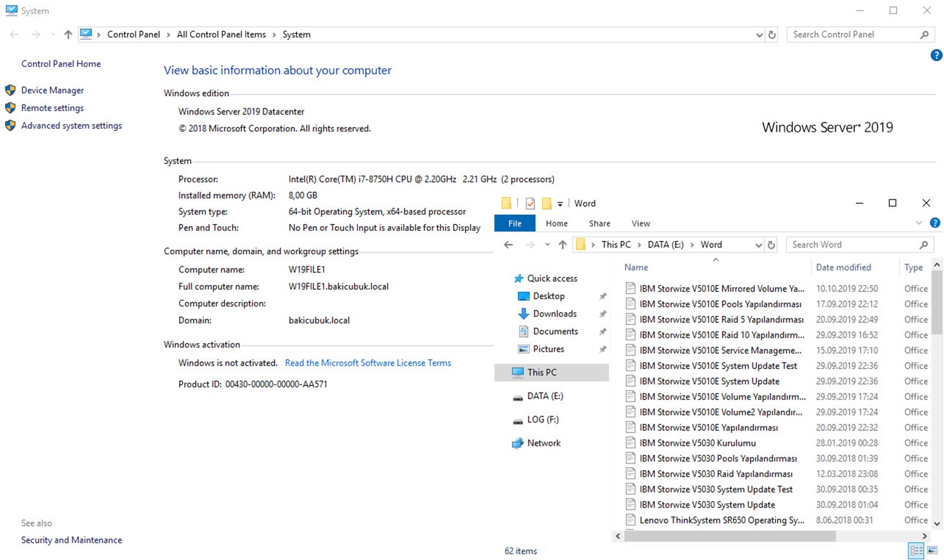Click Up arrow in Word explorer window
The width and height of the screenshot is (944, 560).
pos(563,244)
